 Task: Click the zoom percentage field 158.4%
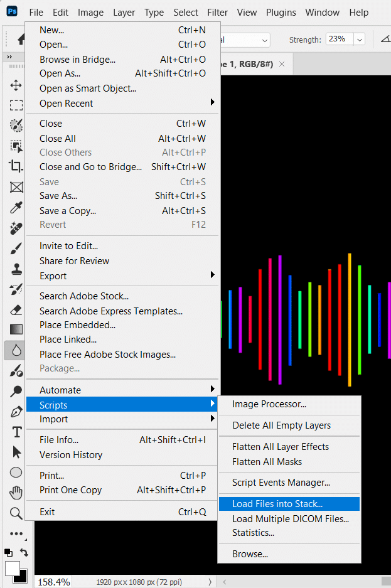click(53, 582)
